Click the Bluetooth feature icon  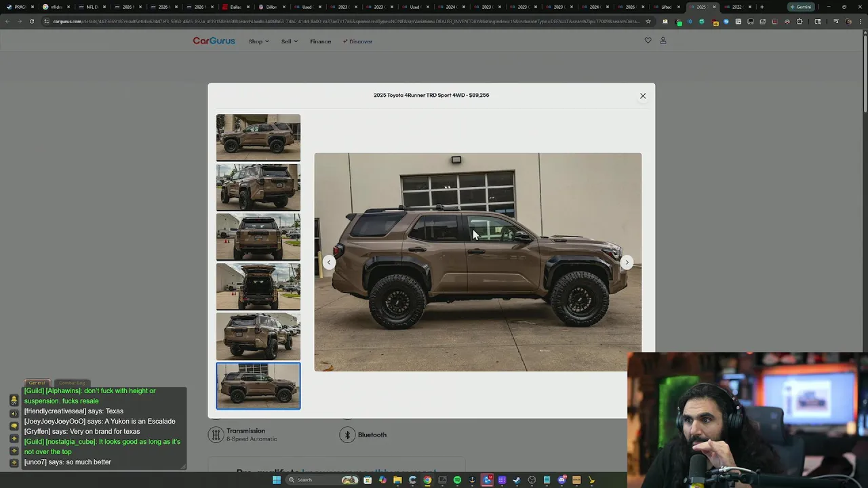(347, 435)
